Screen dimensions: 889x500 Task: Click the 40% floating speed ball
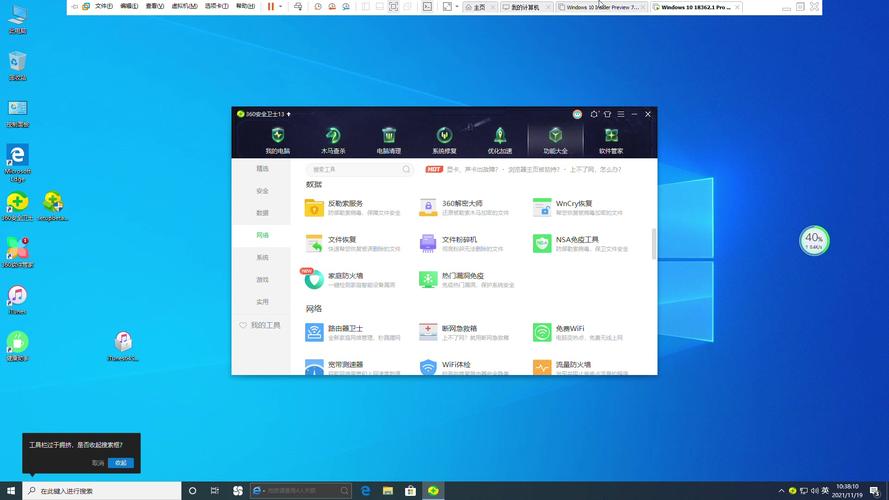coord(814,240)
